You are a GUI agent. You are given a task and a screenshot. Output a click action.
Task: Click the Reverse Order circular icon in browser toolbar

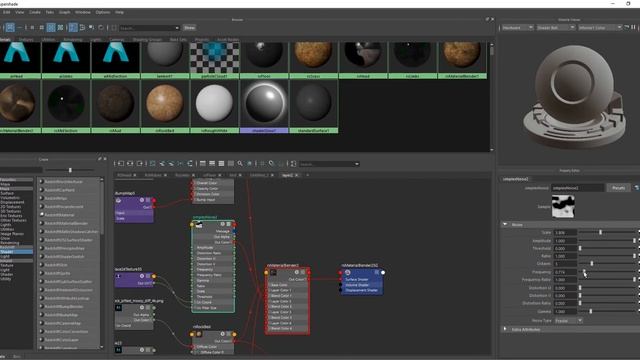[101, 27]
